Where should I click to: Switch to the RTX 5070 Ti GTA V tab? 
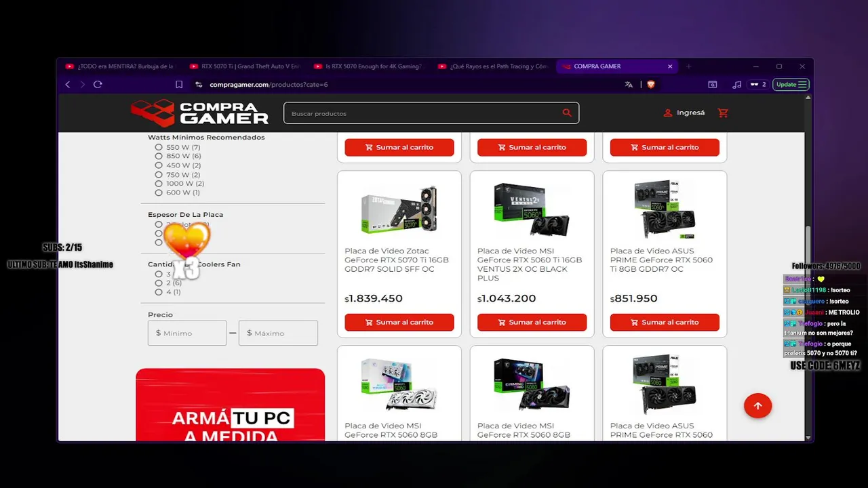coord(244,66)
